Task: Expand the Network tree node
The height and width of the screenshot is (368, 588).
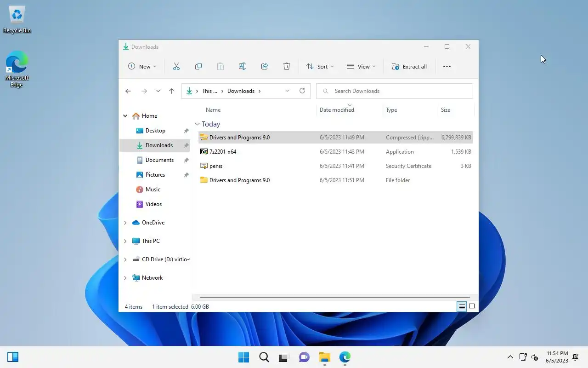Action: (x=125, y=278)
